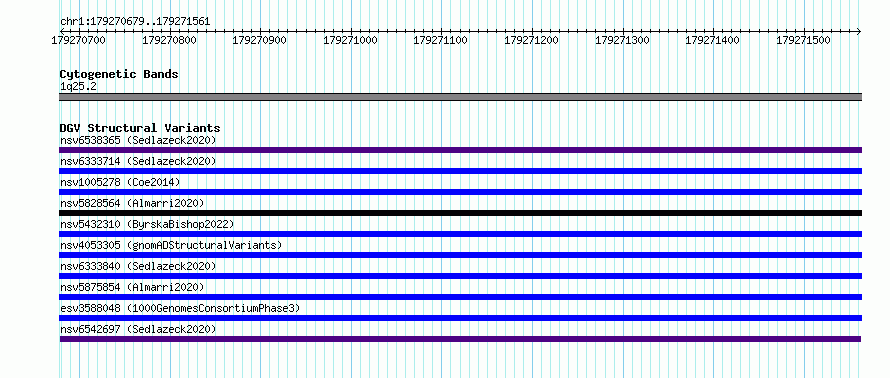Click the black bar for nsv5828564
890x378 pixels.
point(460,213)
